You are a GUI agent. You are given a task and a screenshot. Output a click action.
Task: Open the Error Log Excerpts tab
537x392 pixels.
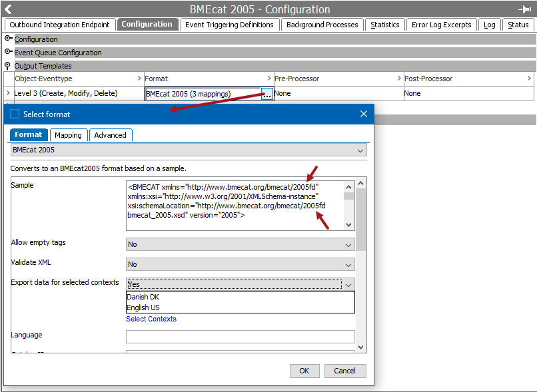tap(441, 25)
